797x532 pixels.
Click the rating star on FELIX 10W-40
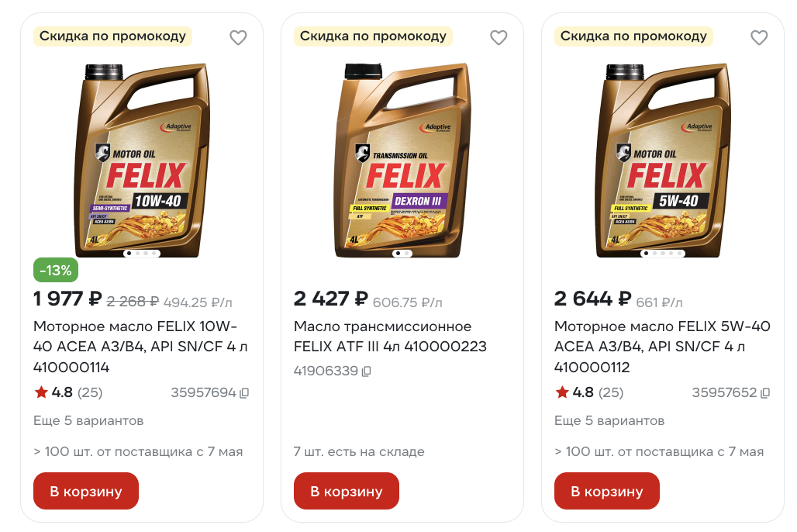(x=41, y=392)
